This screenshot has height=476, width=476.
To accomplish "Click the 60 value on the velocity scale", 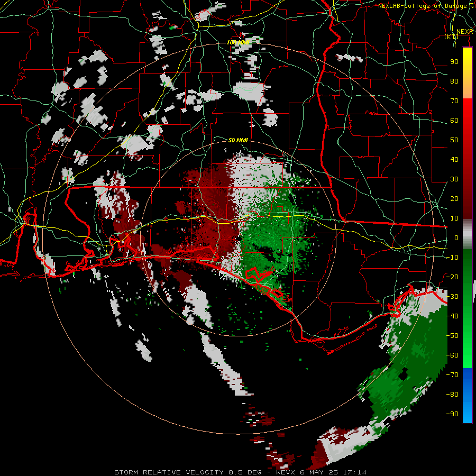I will 454,120.
